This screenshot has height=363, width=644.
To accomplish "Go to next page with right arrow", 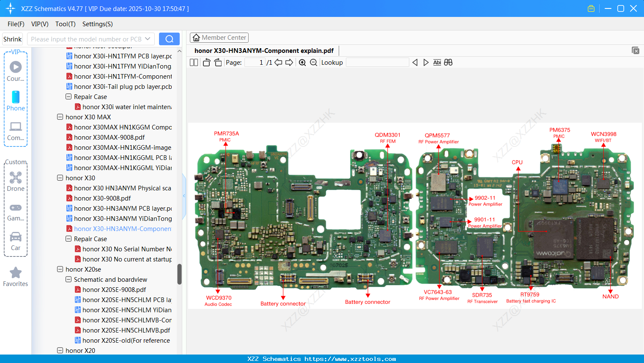I will point(289,63).
